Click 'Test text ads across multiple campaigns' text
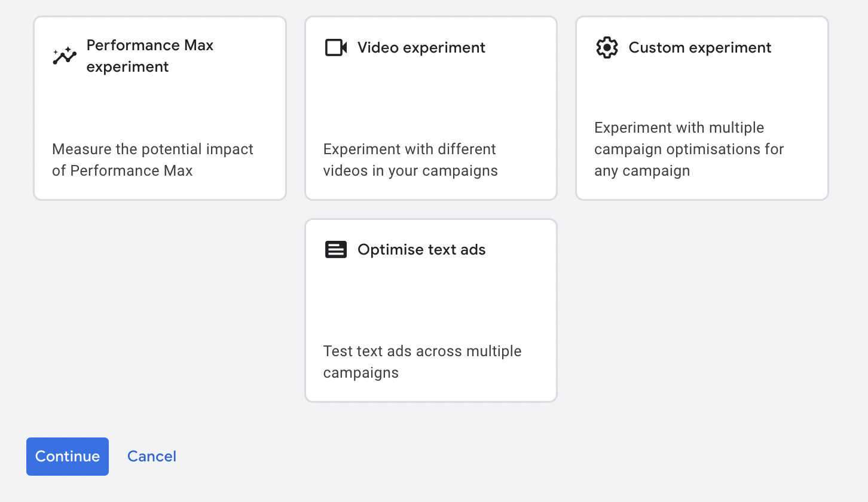This screenshot has height=502, width=868. (422, 362)
